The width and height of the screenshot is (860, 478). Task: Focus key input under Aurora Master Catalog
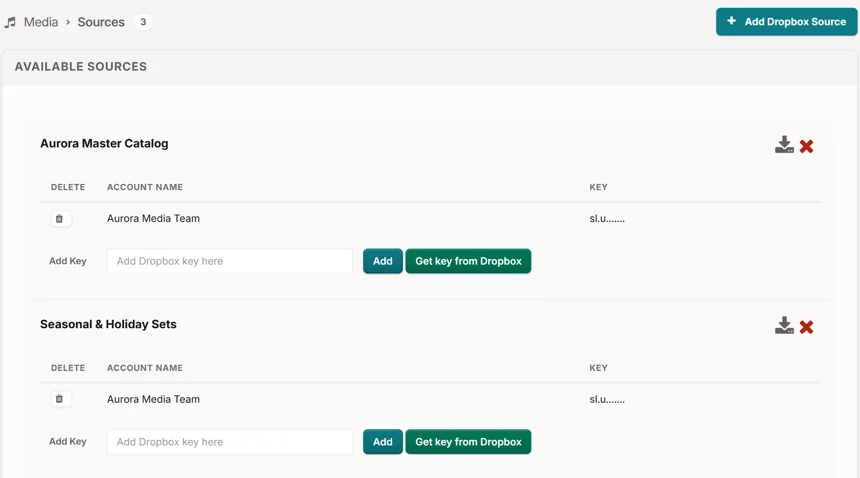point(230,261)
